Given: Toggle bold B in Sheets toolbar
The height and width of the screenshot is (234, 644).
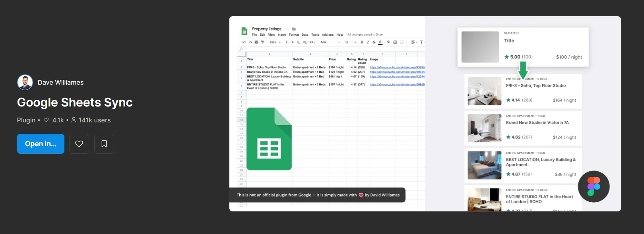Looking at the screenshot, I should click(x=362, y=42).
